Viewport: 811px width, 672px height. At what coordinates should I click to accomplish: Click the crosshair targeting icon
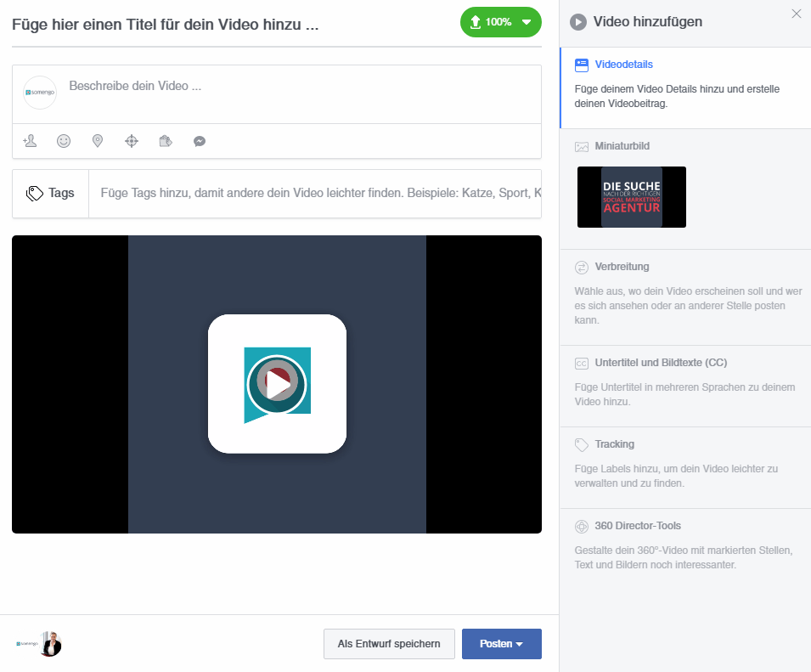(132, 141)
